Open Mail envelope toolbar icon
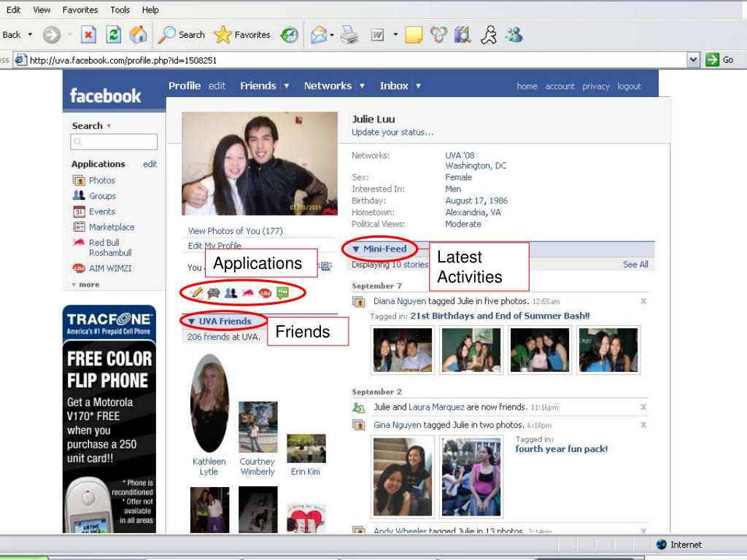 point(319,35)
